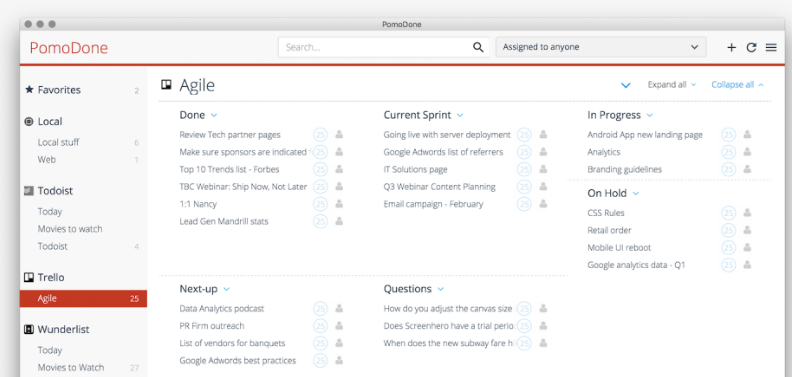Click the Expand all link
This screenshot has width=792, height=377.
(671, 85)
